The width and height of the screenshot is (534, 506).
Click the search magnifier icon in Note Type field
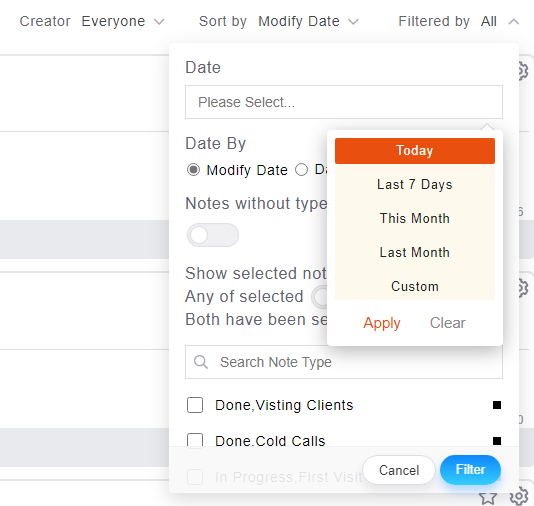[x=201, y=362]
